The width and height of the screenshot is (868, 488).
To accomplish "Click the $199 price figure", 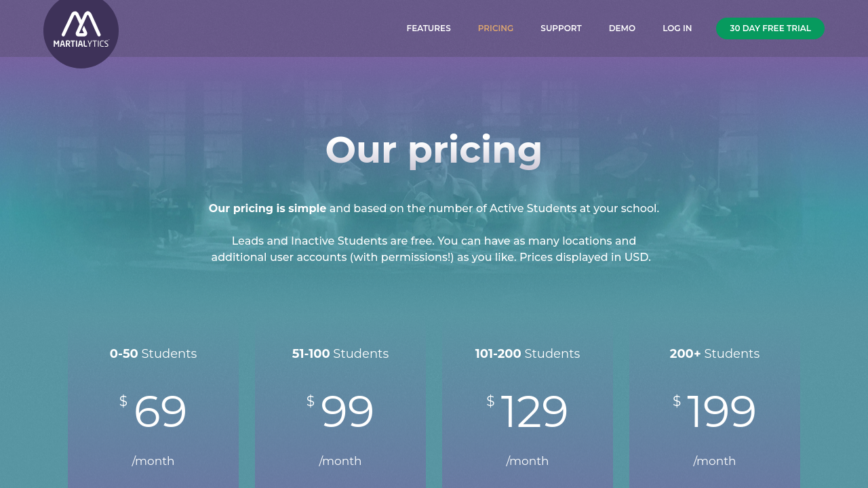I will (721, 411).
